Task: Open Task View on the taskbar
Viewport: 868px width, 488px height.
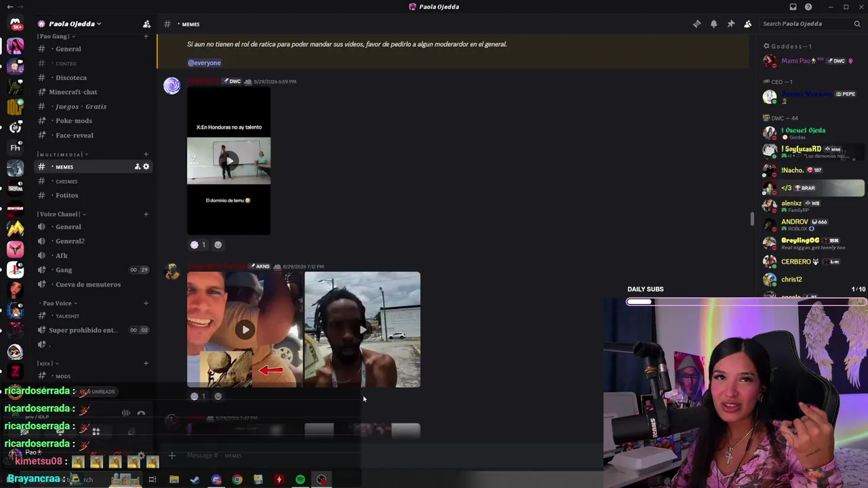Action: click(152, 480)
